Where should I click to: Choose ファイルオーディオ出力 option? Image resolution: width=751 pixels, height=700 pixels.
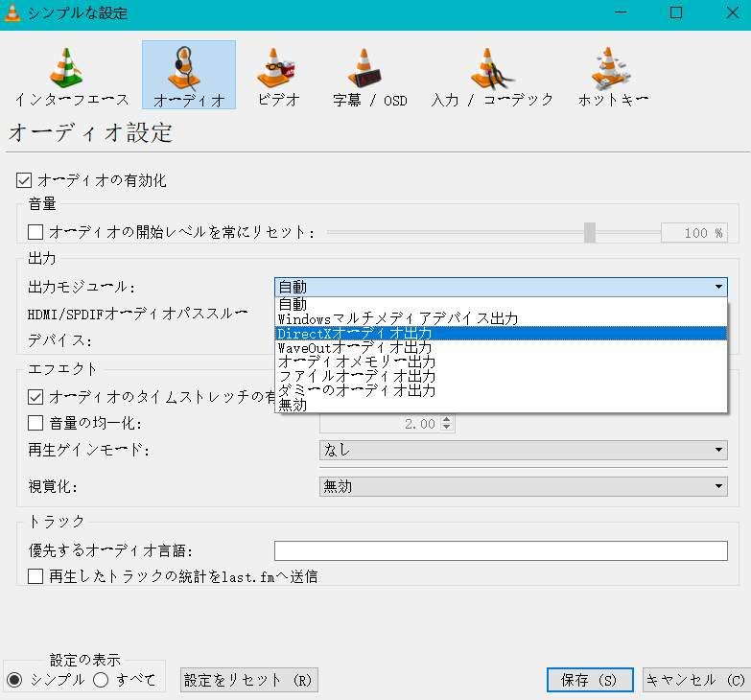(x=501, y=376)
